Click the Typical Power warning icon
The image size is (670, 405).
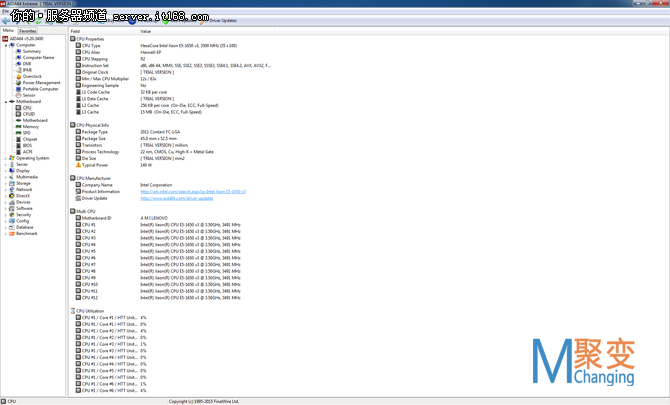click(78, 165)
